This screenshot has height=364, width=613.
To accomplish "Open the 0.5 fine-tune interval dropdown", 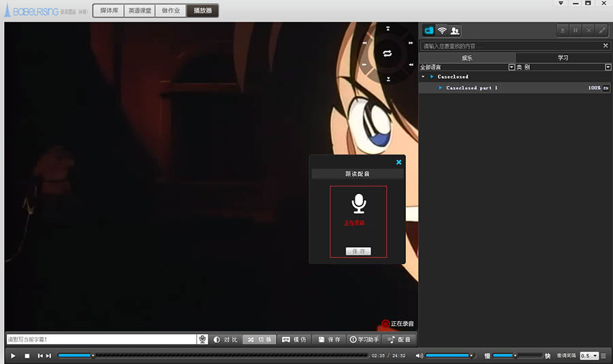I will (589, 355).
